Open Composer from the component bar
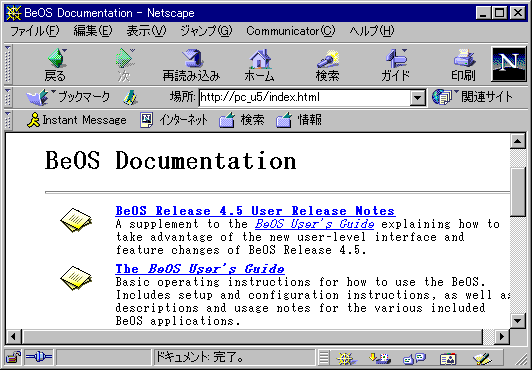This screenshot has width=532, height=370. [482, 358]
